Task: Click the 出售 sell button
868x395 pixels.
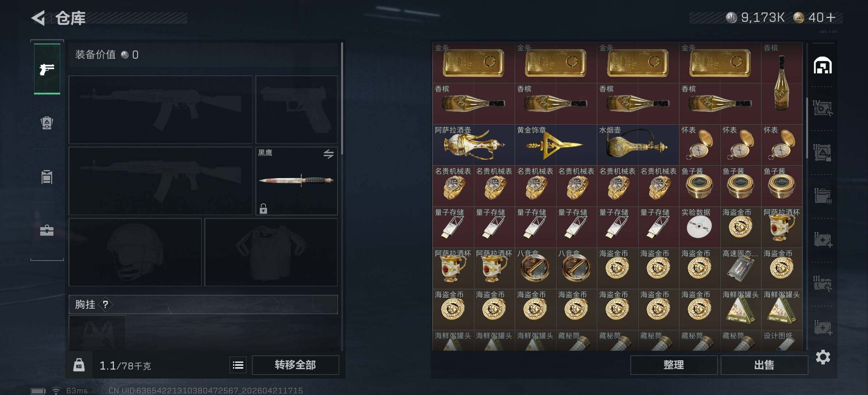Action: (764, 365)
